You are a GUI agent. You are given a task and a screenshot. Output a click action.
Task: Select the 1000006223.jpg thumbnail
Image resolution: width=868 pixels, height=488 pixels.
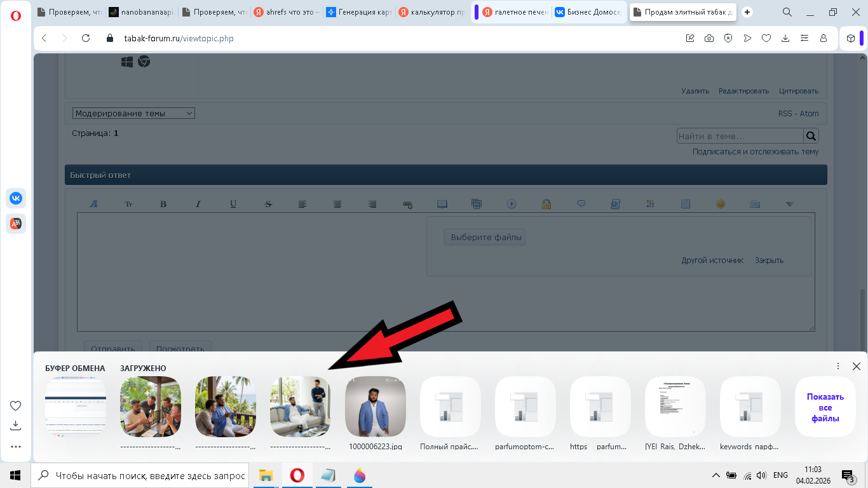375,407
